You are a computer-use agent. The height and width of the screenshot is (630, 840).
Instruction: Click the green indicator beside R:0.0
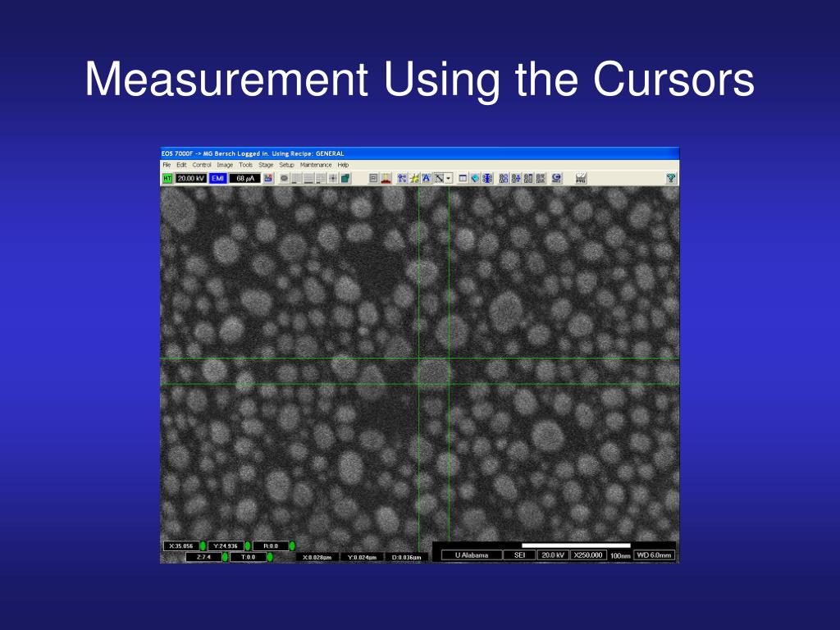(x=292, y=546)
